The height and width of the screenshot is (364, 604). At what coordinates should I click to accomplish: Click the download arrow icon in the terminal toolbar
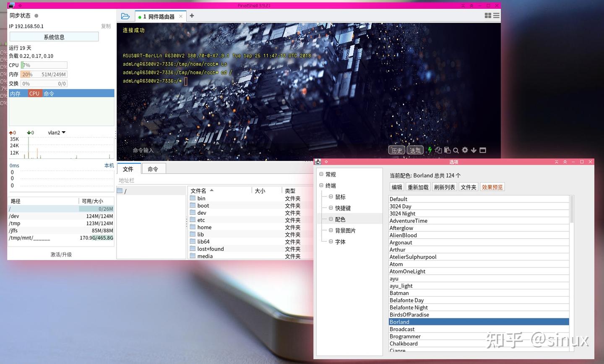tap(474, 150)
